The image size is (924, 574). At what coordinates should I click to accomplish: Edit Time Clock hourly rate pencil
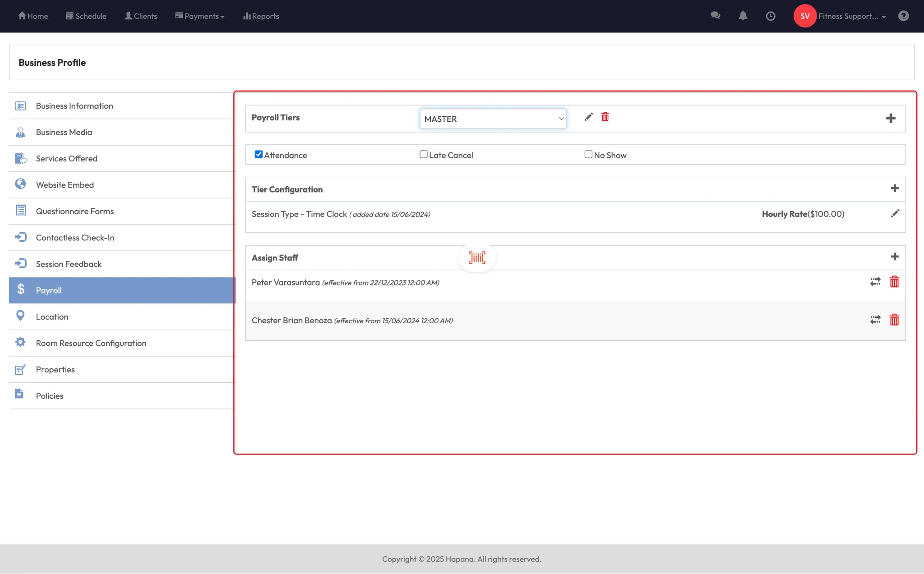point(895,214)
